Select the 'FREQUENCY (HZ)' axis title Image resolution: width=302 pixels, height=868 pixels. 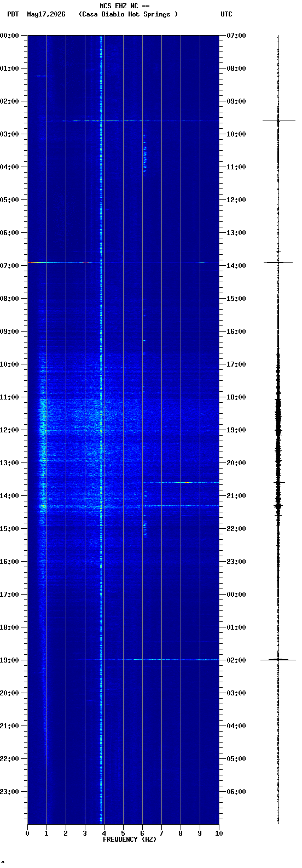(130, 840)
